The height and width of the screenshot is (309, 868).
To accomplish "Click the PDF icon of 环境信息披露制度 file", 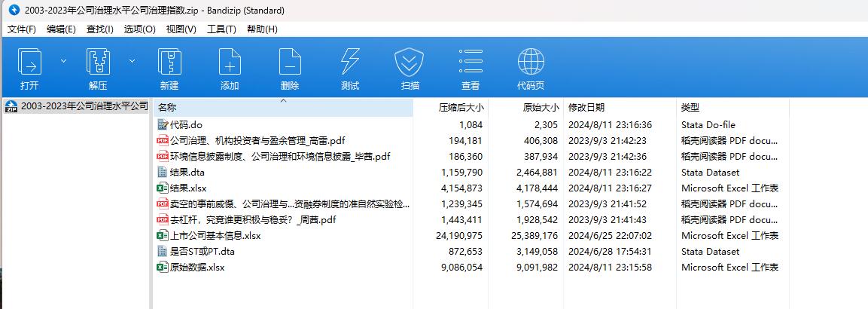I will [x=163, y=156].
